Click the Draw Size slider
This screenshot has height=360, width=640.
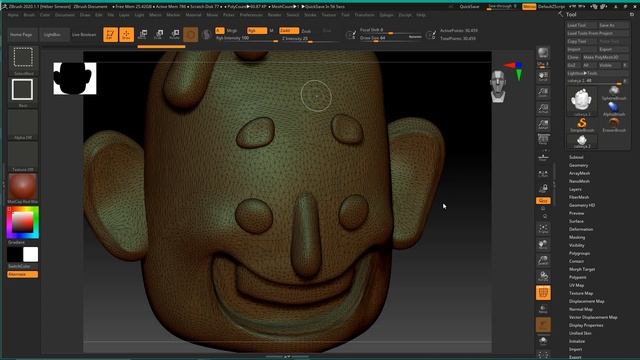point(390,38)
